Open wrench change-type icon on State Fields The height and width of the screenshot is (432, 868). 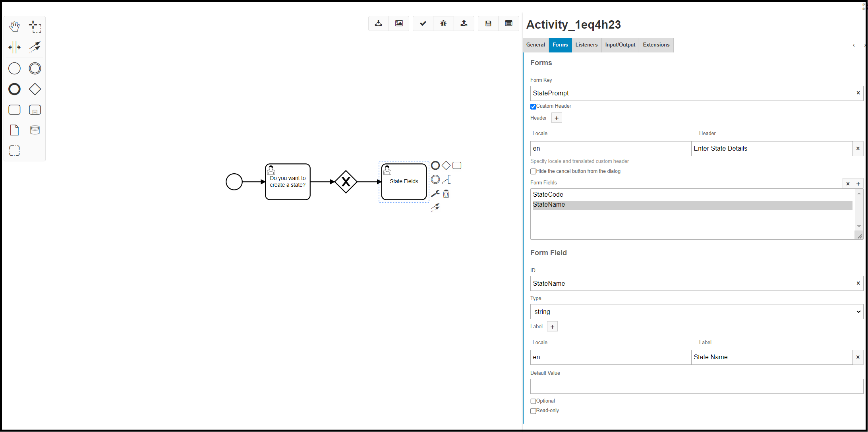[435, 194]
